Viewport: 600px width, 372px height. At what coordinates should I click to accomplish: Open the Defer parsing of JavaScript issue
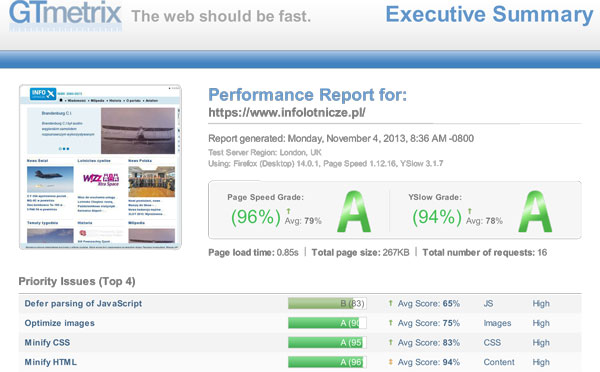(x=83, y=303)
